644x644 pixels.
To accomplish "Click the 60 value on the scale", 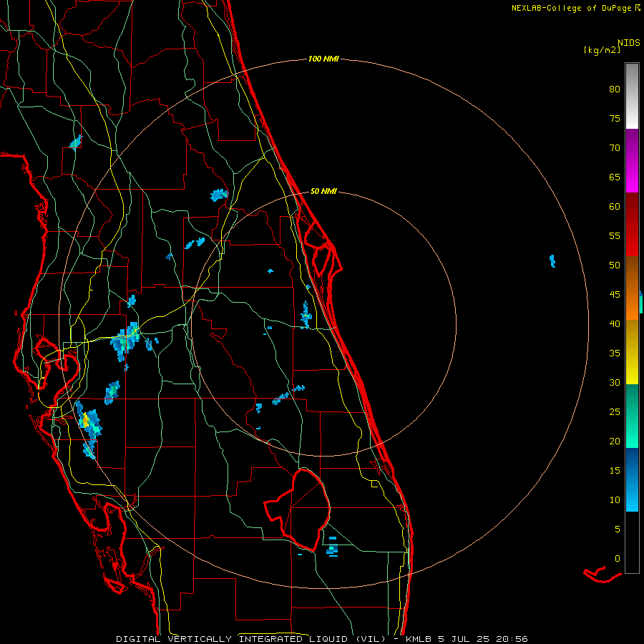I will point(615,207).
